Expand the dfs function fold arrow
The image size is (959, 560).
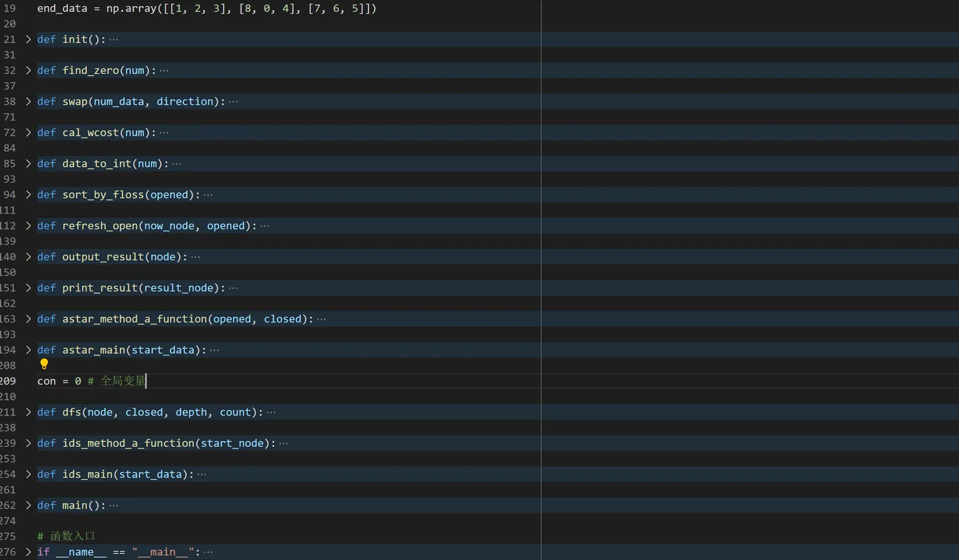[x=28, y=412]
